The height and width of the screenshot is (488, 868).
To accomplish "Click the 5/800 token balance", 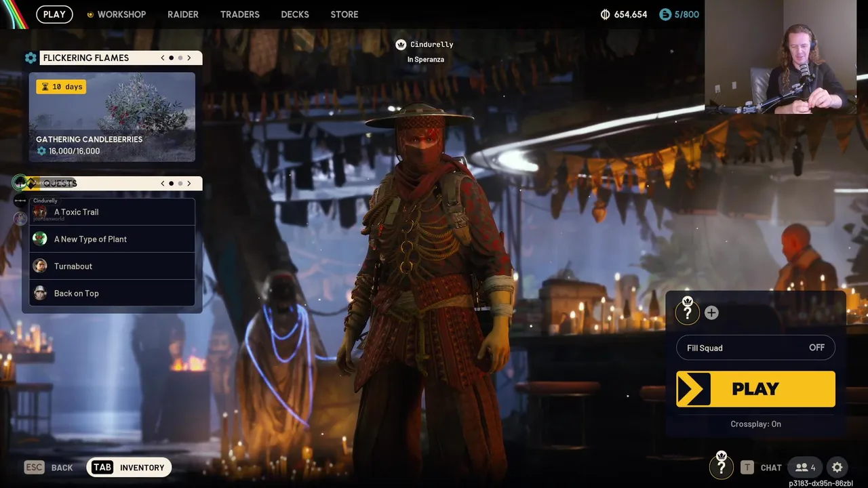I will (x=687, y=14).
